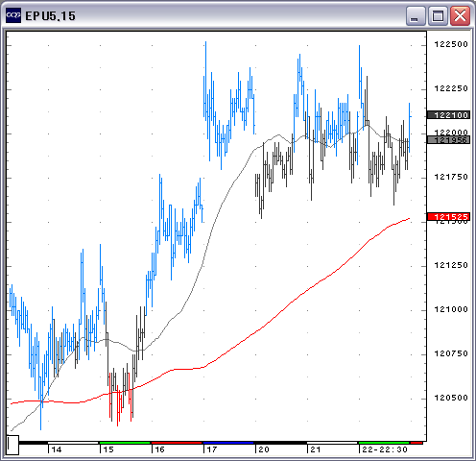This screenshot has width=476, height=461.
Task: Click the 121250 price scale value
Action: (451, 265)
